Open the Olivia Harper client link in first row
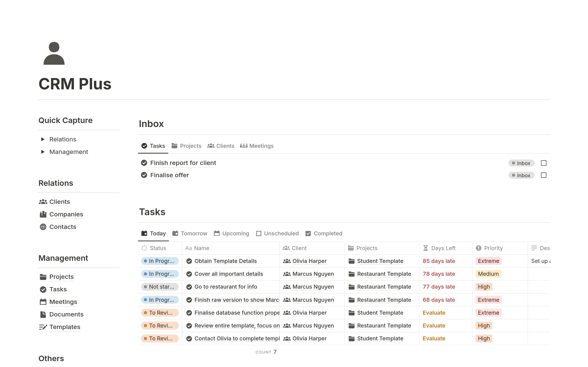Viewport: 588px width, 367px height. pyautogui.click(x=309, y=261)
